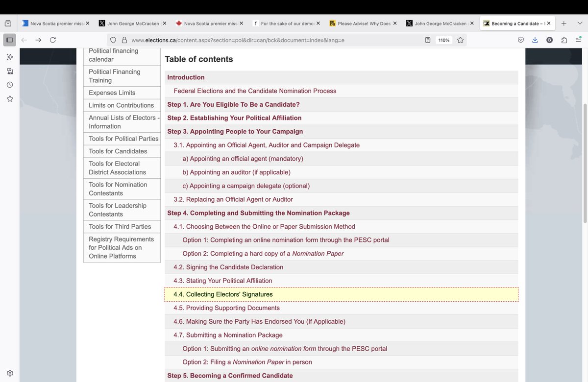Image resolution: width=588 pixels, height=382 pixels.
Task: Open 'c) Appointing a campaign delegate (optional)'
Action: 246,186
